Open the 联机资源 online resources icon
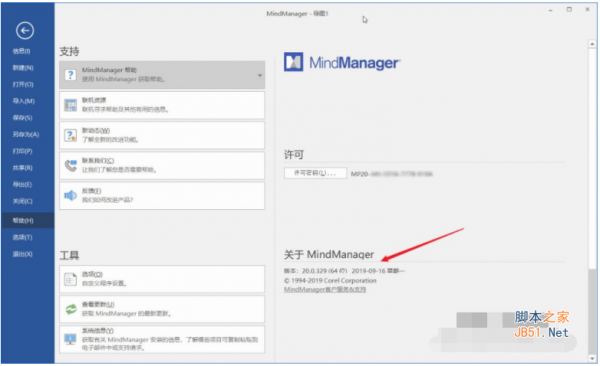Viewport: 600px width, 366px height. pyautogui.click(x=70, y=105)
